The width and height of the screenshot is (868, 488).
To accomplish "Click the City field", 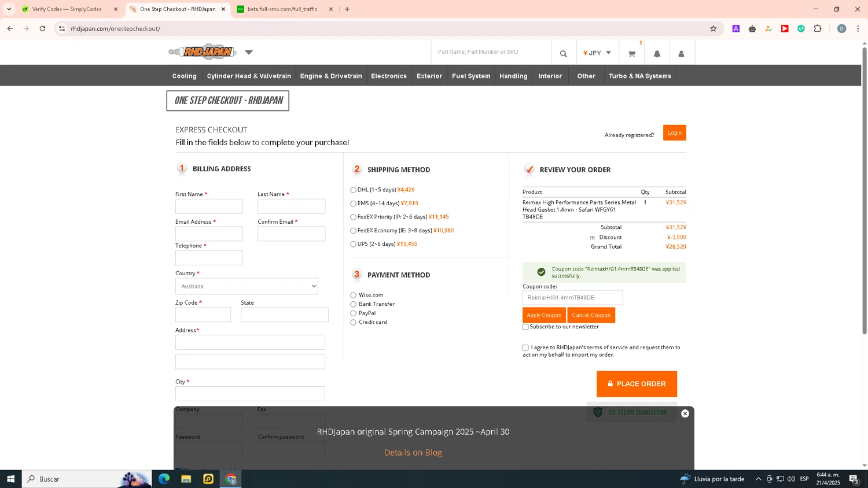I will [250, 394].
